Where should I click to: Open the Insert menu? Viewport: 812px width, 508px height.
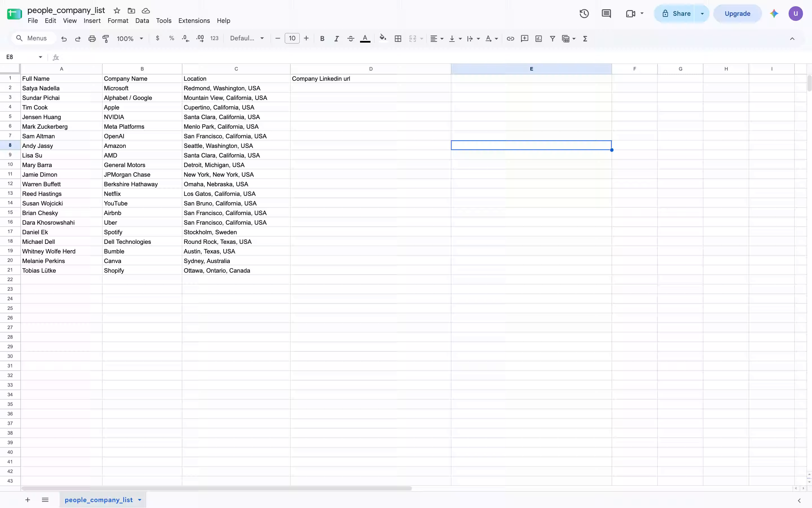[92, 21]
